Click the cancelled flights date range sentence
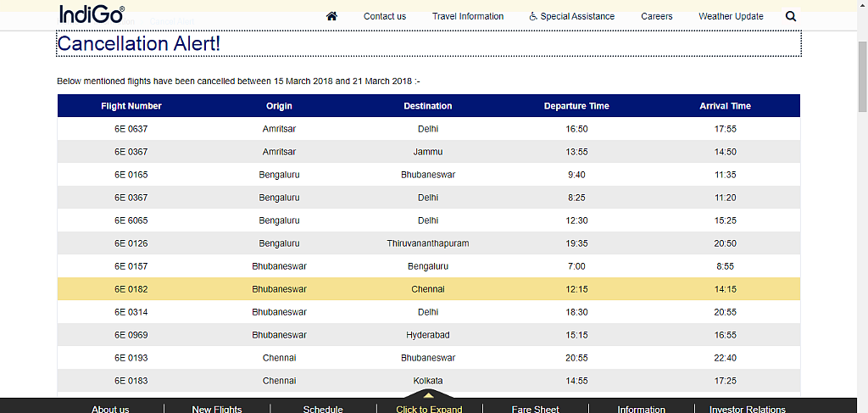 coord(238,81)
